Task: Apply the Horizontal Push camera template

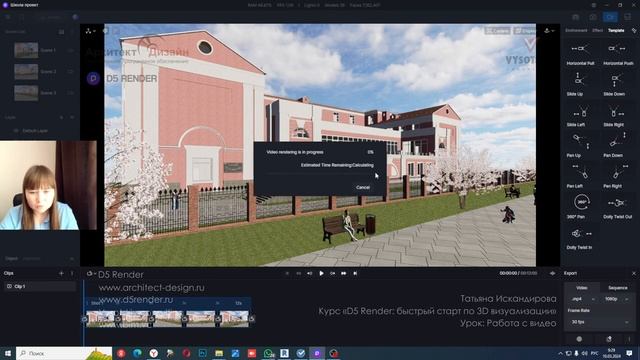Action: tap(618, 53)
